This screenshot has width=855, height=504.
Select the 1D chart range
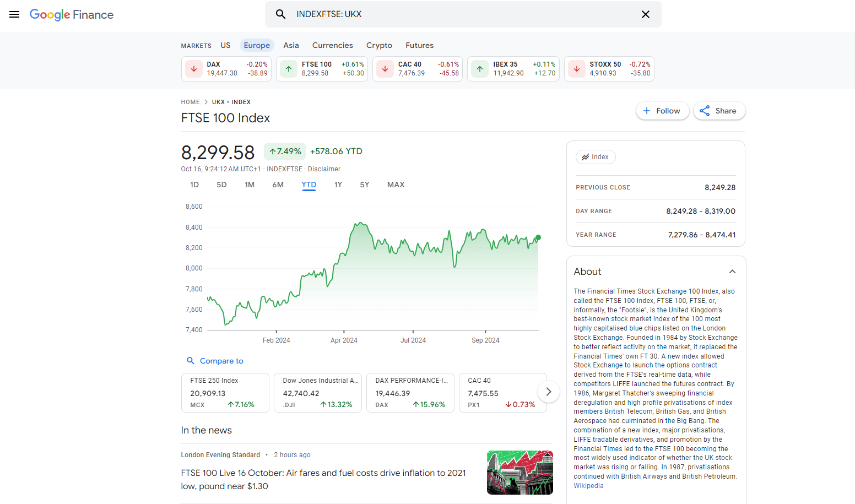point(194,185)
